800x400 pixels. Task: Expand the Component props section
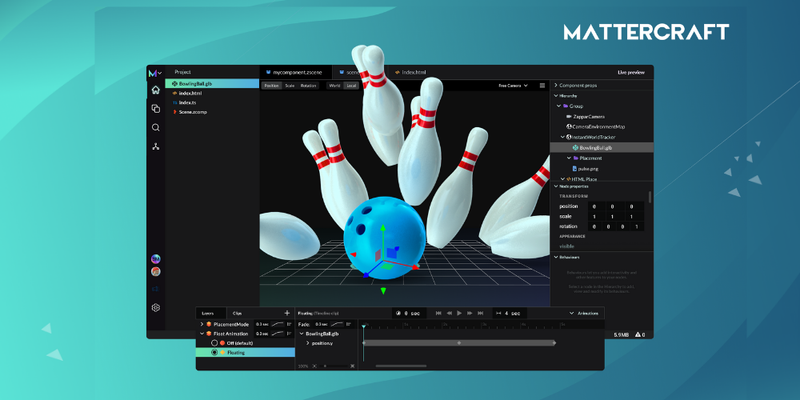(x=556, y=86)
